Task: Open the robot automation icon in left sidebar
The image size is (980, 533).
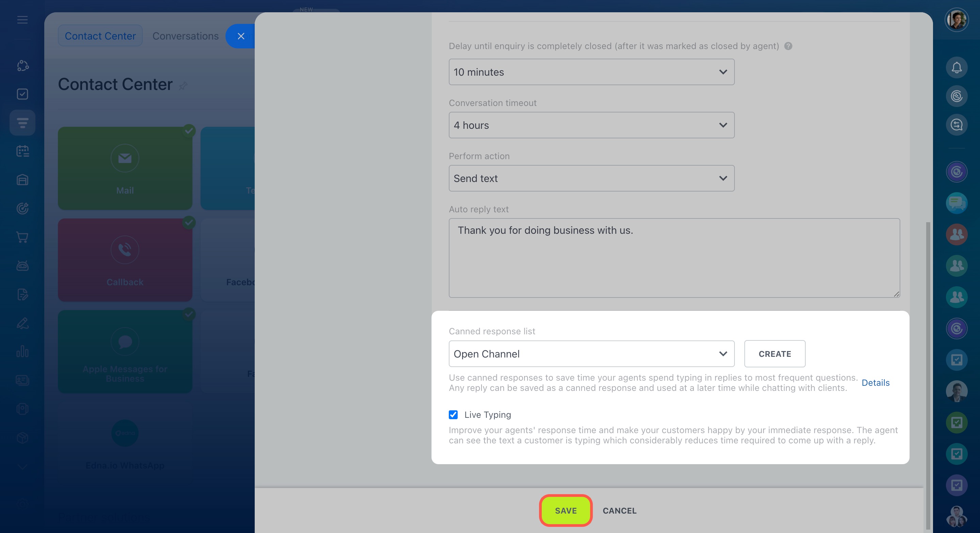Action: click(x=22, y=266)
